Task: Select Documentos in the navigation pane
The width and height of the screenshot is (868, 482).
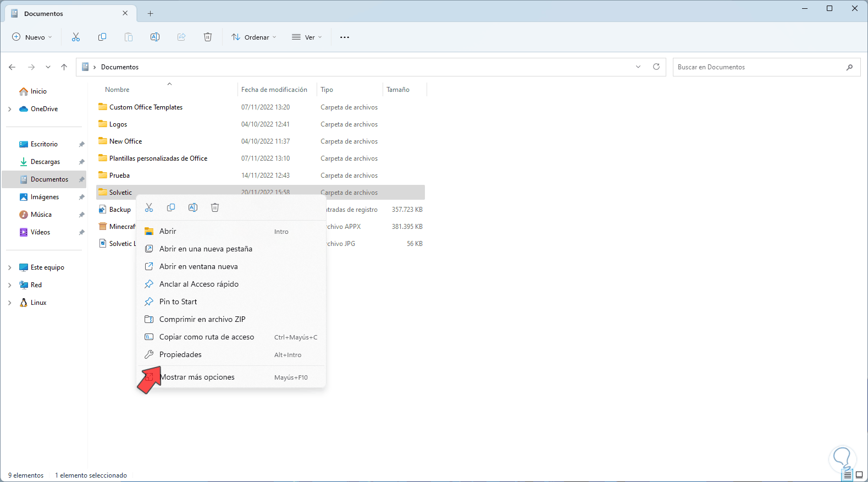Action: click(44, 179)
